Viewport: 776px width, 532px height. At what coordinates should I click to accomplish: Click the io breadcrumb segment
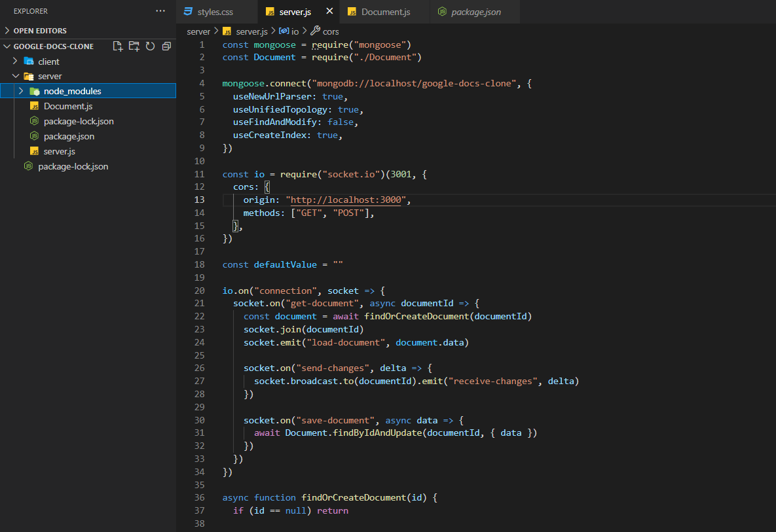pos(295,31)
